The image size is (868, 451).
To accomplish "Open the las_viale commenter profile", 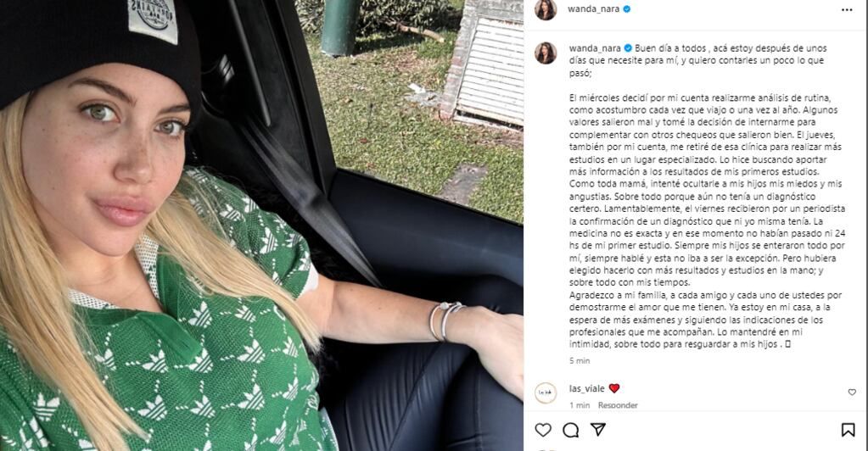I will point(587,388).
